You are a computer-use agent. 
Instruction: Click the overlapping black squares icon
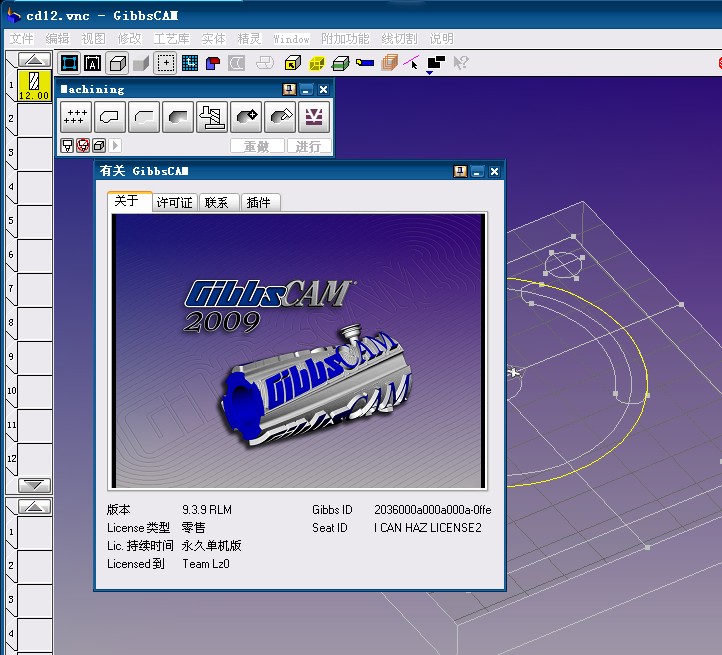436,63
